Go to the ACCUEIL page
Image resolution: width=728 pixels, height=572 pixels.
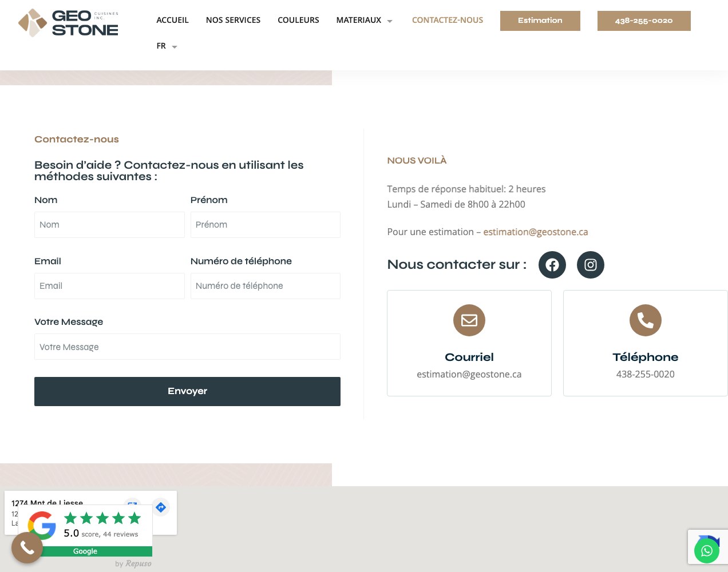172,20
